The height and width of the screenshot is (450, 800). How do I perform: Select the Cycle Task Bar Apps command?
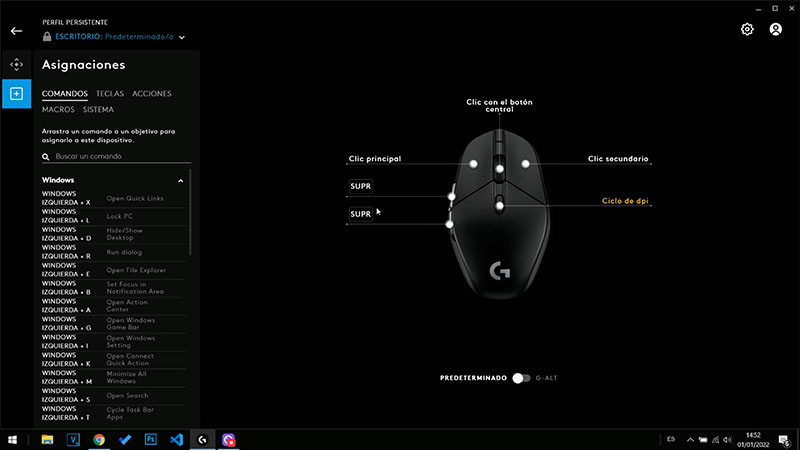click(x=114, y=413)
